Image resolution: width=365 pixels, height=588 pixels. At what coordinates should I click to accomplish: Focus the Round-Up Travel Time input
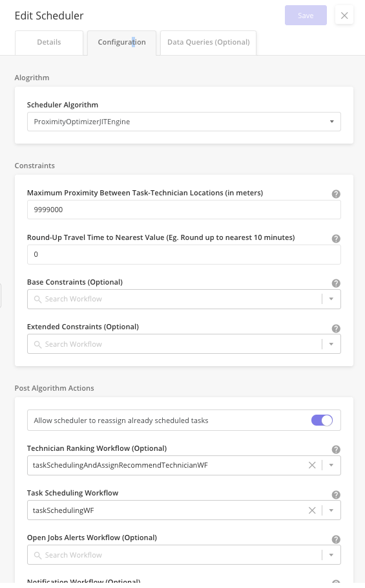click(x=184, y=254)
